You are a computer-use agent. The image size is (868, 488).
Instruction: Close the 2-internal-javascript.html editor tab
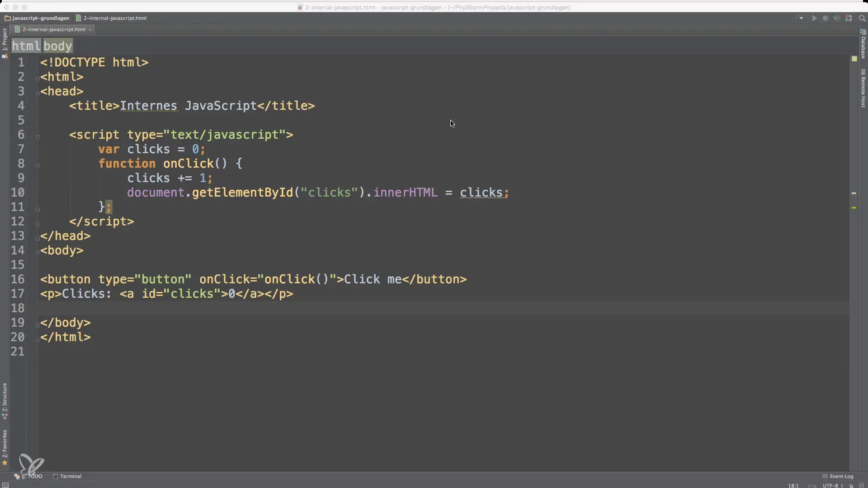point(90,29)
